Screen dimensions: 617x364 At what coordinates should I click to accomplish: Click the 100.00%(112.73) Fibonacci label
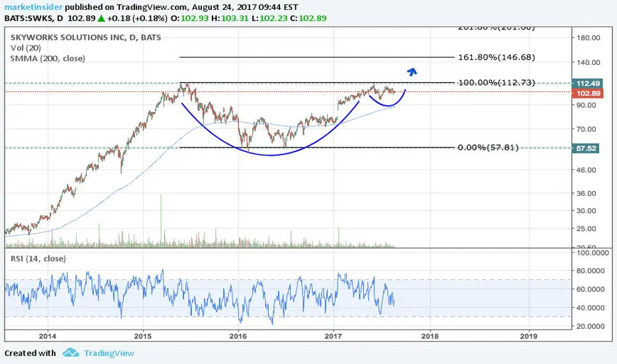pyautogui.click(x=497, y=83)
